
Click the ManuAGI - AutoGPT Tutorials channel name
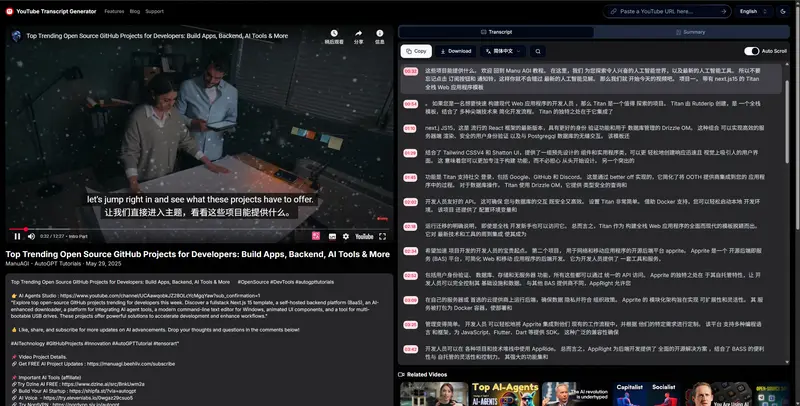pyautogui.click(x=43, y=264)
